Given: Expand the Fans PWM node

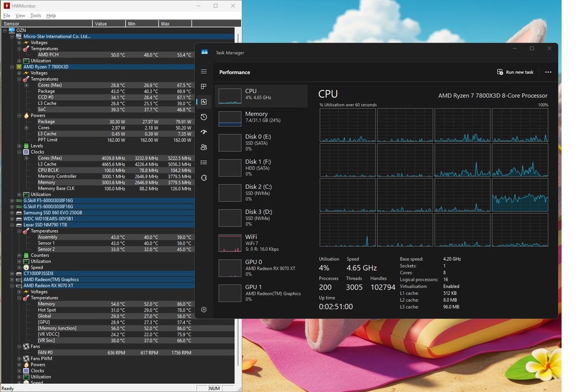Looking at the screenshot, I should (x=19, y=359).
